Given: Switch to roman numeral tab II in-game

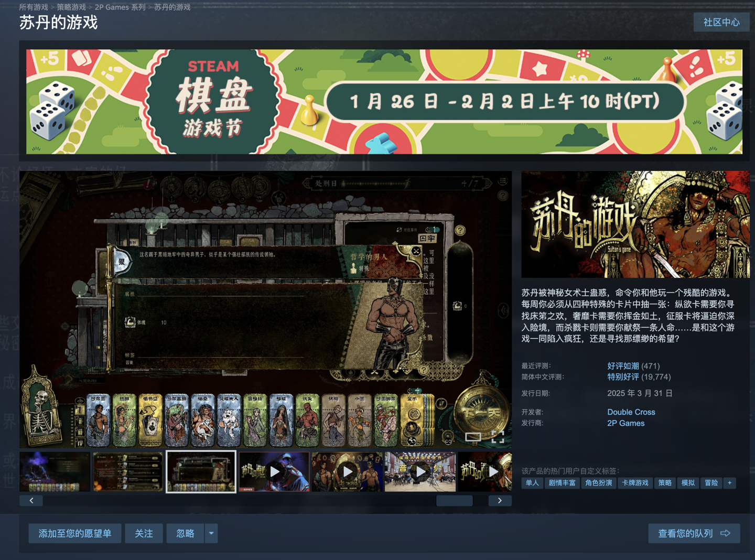Looking at the screenshot, I should 79,421.
